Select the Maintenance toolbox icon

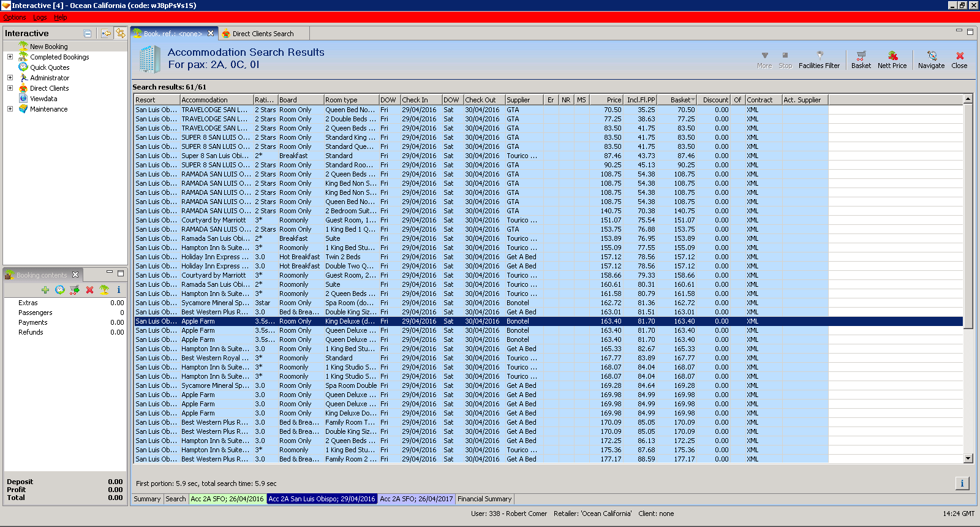tap(23, 109)
